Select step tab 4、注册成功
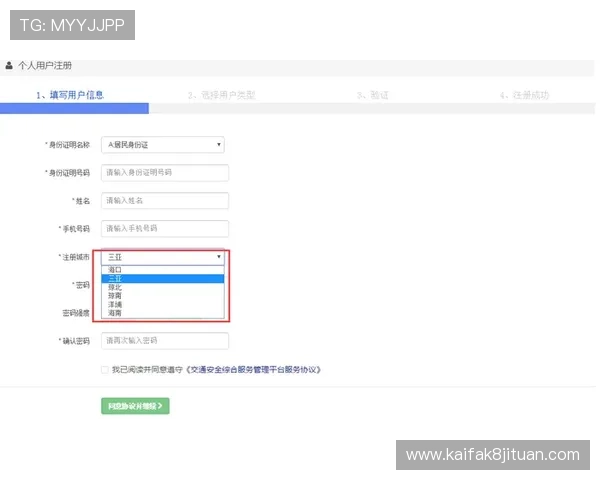Viewport: 600px width, 480px height. [x=525, y=95]
